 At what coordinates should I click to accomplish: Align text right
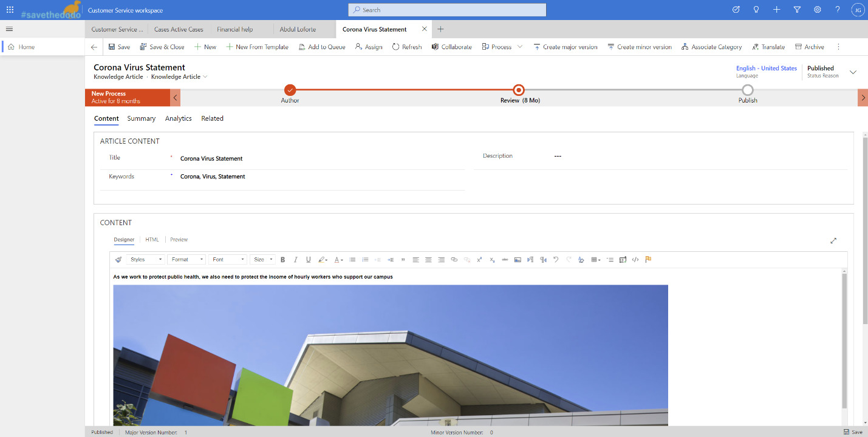442,259
